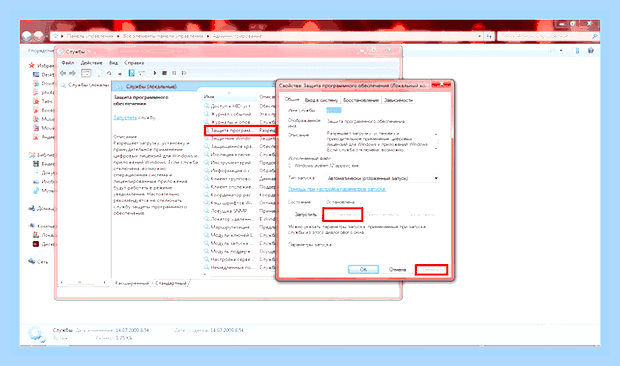Switch to the Расширенный view tab

[132, 283]
